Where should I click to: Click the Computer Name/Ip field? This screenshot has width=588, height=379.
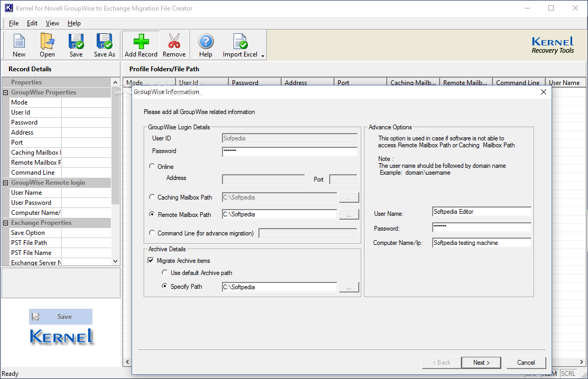(x=481, y=243)
